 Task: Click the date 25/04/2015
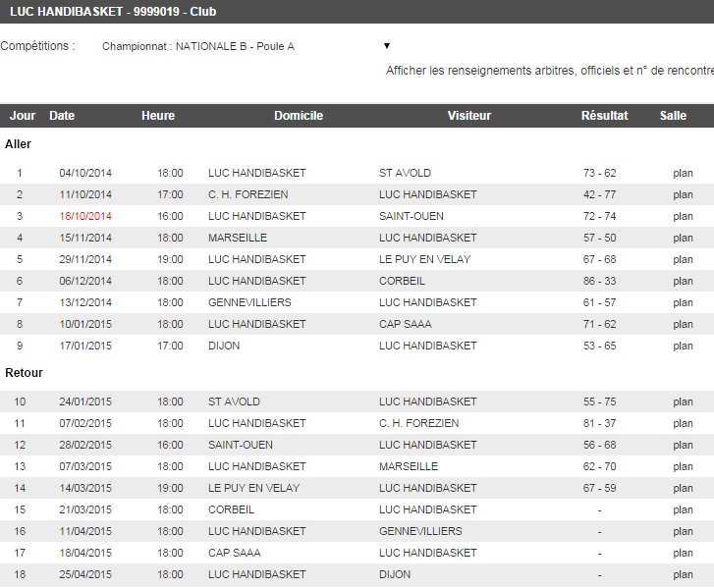point(85,575)
